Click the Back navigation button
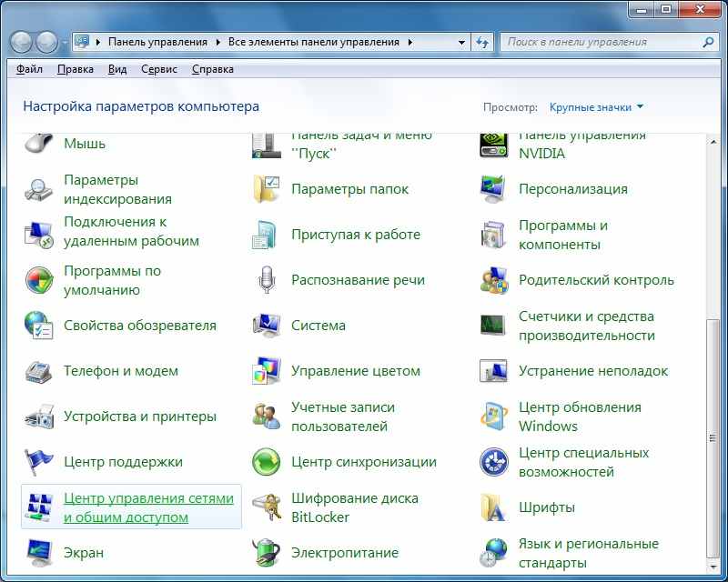The height and width of the screenshot is (582, 728). 21,42
